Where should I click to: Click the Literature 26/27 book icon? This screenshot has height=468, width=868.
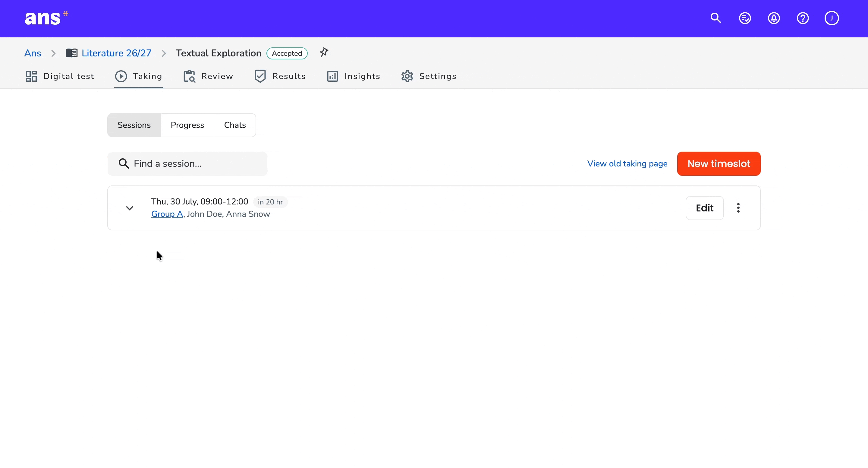(71, 53)
